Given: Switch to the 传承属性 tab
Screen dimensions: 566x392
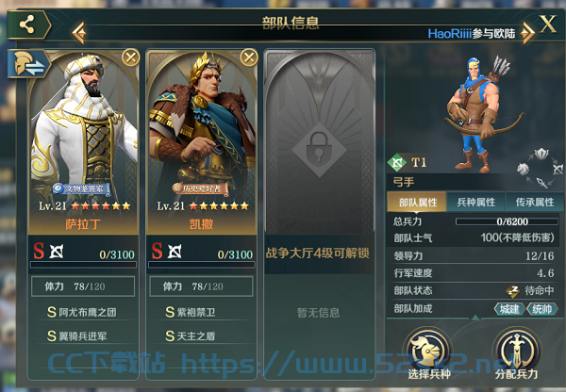Looking at the screenshot, I should [x=535, y=203].
